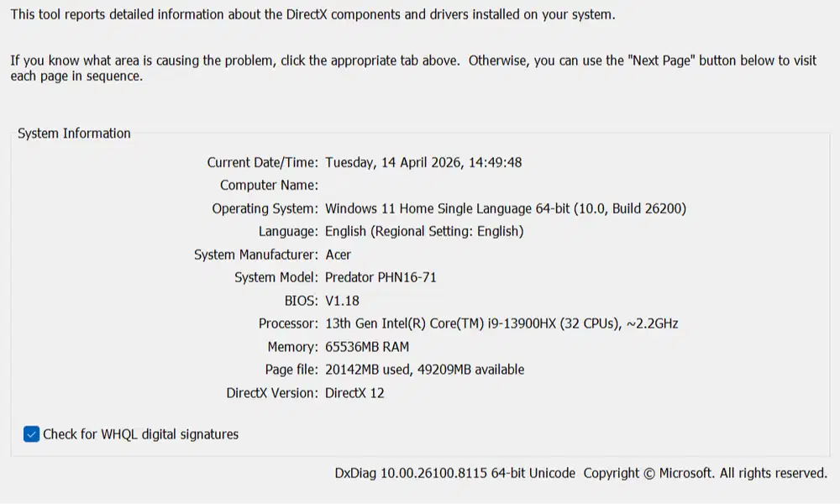840x504 pixels.
Task: Click the System Manufacturer value 'Acer'
Action: [x=339, y=255]
